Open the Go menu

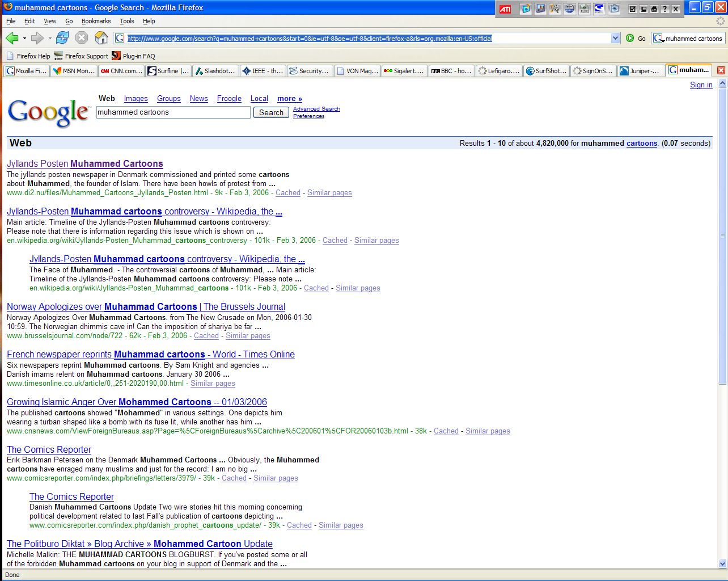[69, 21]
